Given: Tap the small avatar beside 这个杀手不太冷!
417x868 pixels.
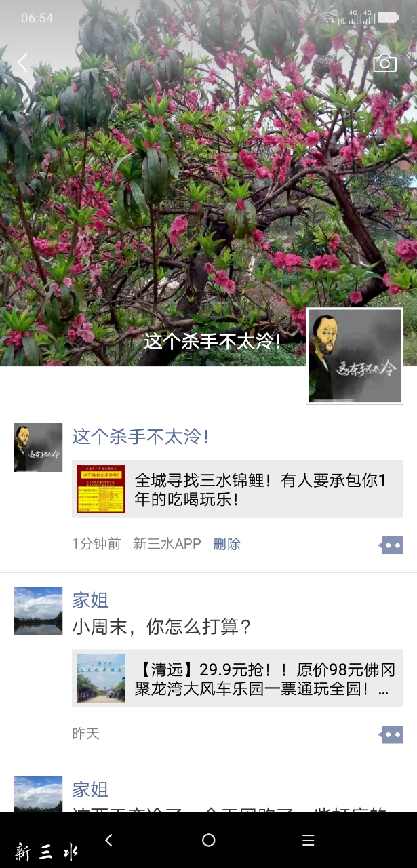Looking at the screenshot, I should (x=38, y=448).
